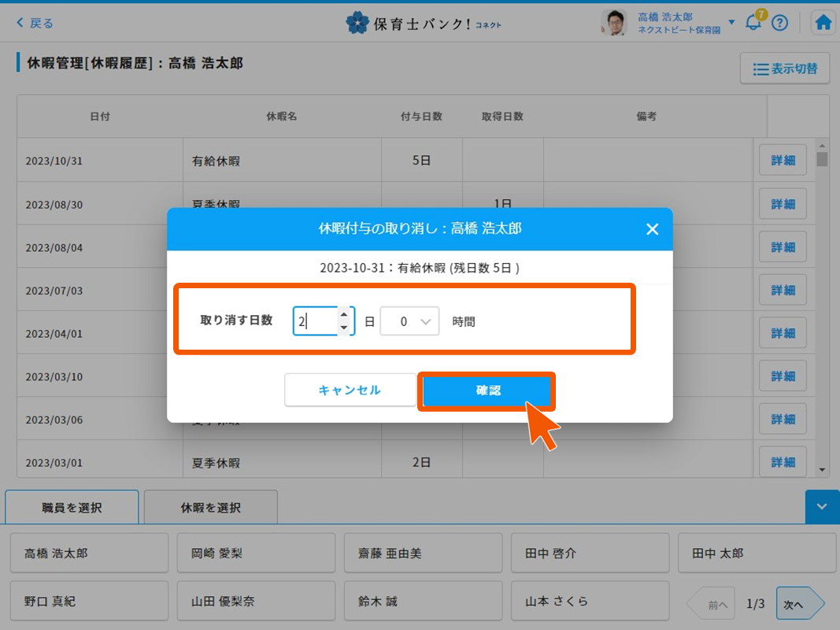This screenshot has width=840, height=630.
Task: Click the 取り消す日数 number input field
Action: [x=315, y=321]
